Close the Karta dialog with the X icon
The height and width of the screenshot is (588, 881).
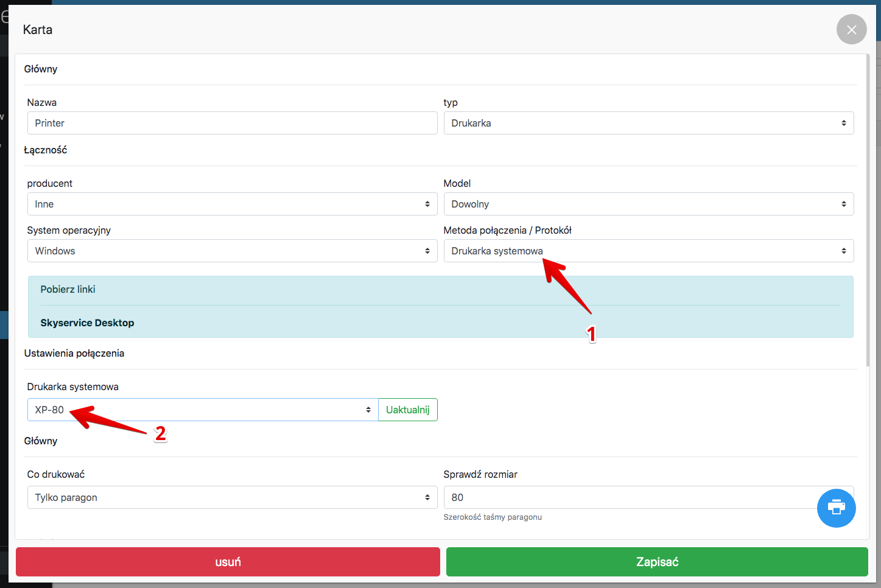click(x=851, y=29)
